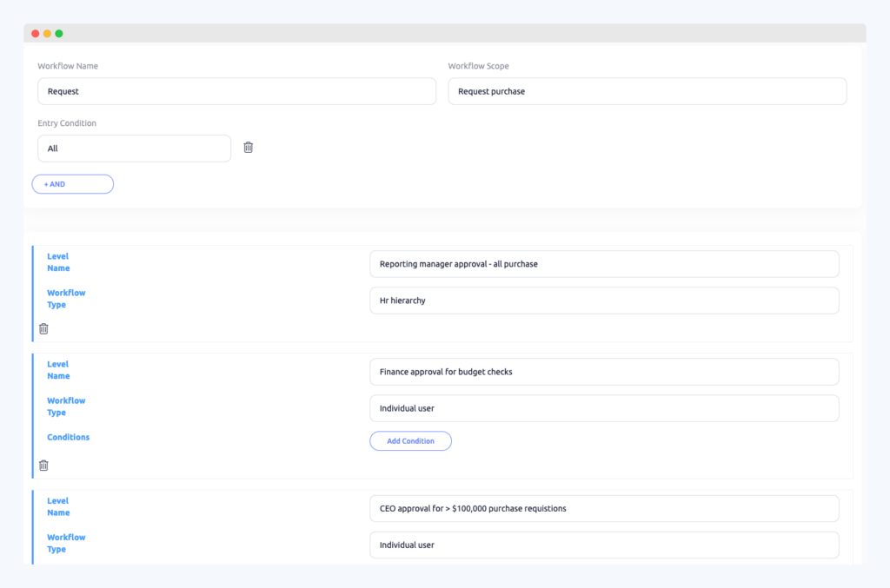Click the Reporting manager approval name field

[x=604, y=263]
